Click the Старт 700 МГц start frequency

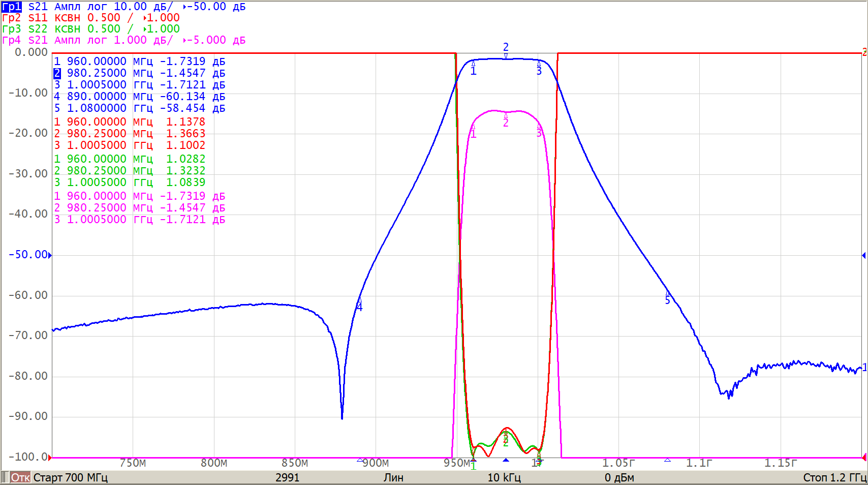pyautogui.click(x=70, y=477)
